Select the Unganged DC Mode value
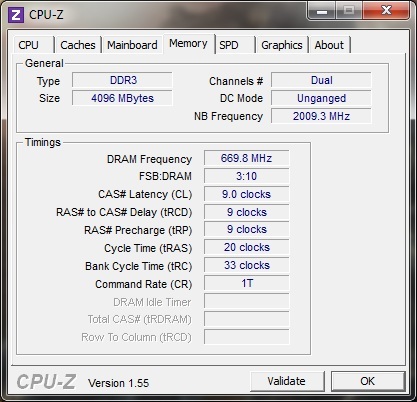The height and width of the screenshot is (402, 417). pyautogui.click(x=321, y=98)
